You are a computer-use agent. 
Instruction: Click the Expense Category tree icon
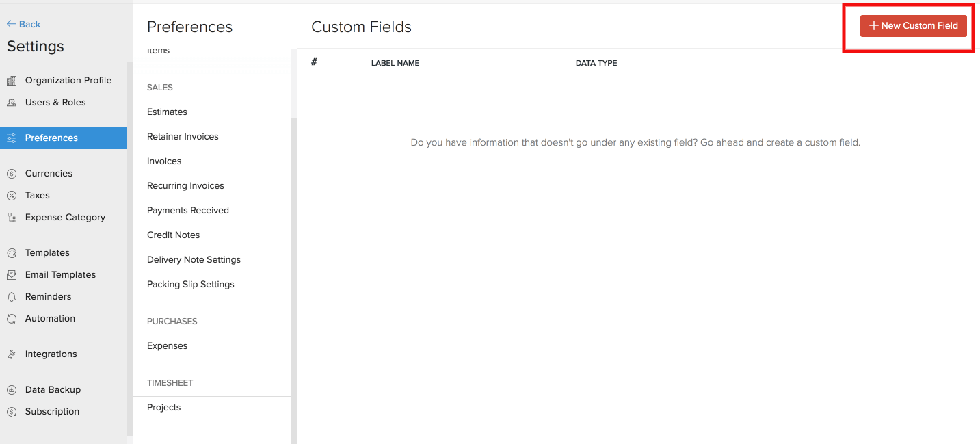tap(12, 218)
